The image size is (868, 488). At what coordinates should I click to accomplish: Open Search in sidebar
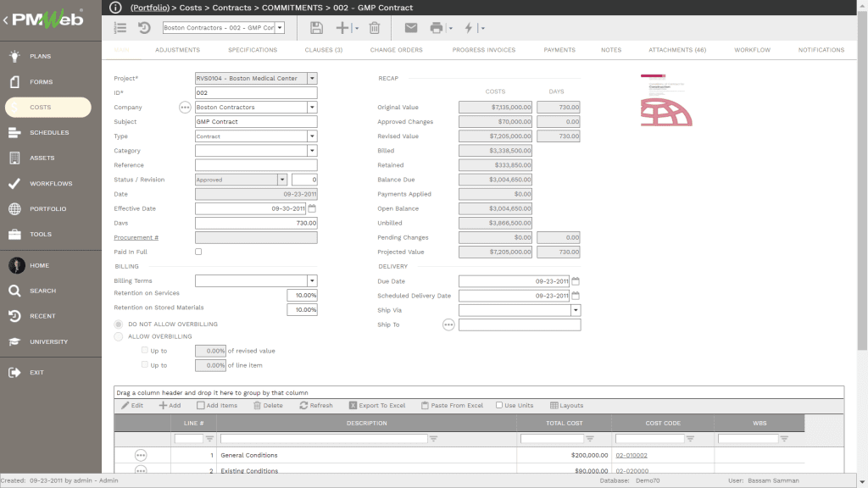click(42, 291)
